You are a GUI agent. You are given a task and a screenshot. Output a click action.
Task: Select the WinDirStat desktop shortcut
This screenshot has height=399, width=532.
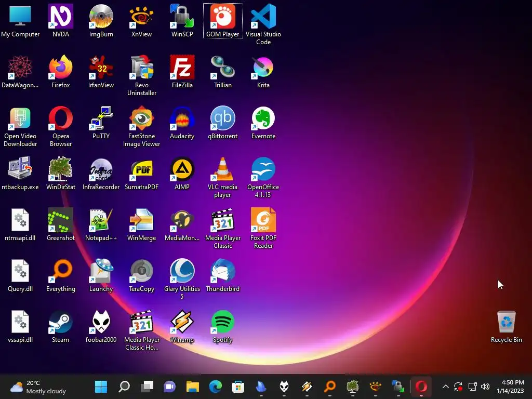[61, 174]
